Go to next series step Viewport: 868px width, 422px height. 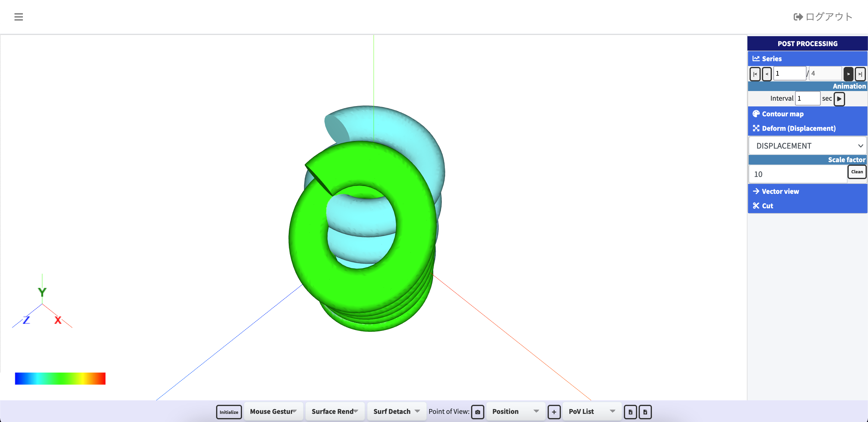848,74
